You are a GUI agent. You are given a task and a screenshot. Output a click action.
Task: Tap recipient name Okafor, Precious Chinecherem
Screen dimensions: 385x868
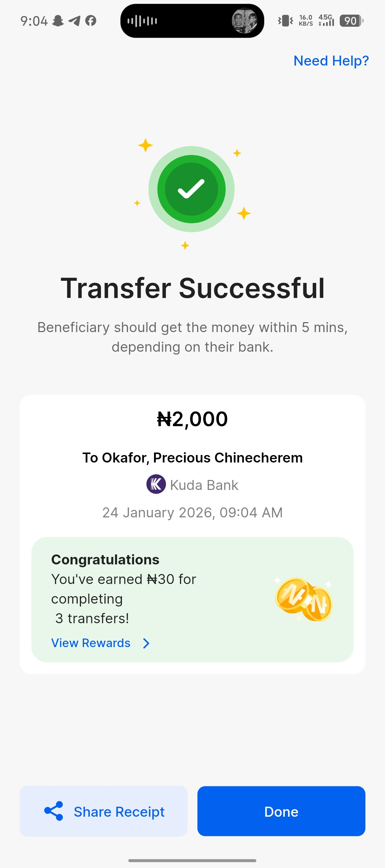(x=192, y=458)
